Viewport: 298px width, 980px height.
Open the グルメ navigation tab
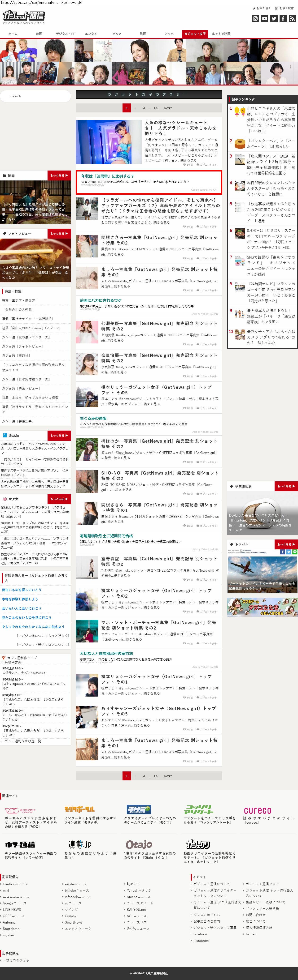pos(117,34)
